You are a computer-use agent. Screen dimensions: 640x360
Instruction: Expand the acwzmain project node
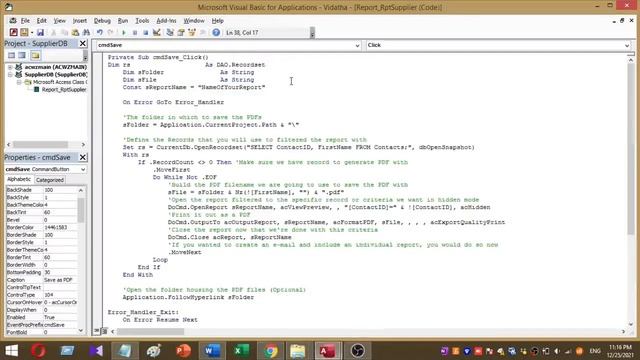[10, 67]
